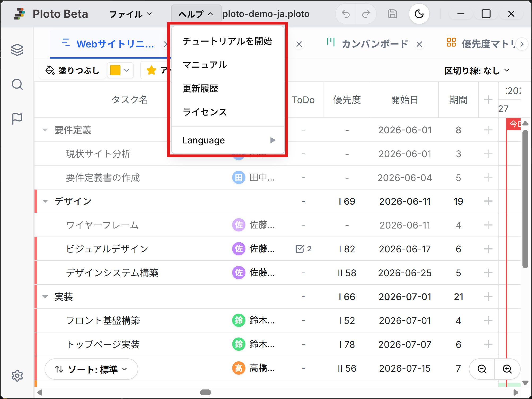The height and width of the screenshot is (399, 532).
Task: Open ライセンス from the help menu
Action: [228, 112]
